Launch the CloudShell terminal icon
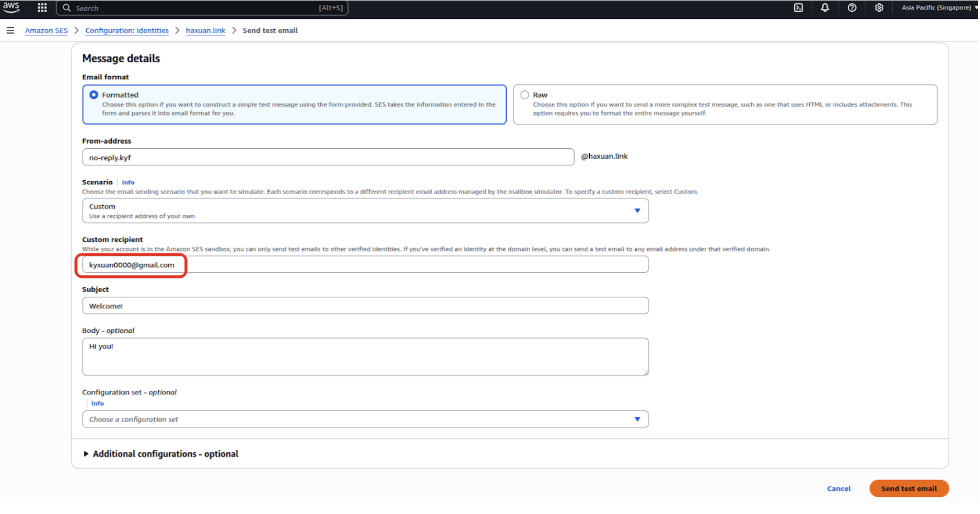The height and width of the screenshot is (514, 980). pyautogui.click(x=798, y=8)
